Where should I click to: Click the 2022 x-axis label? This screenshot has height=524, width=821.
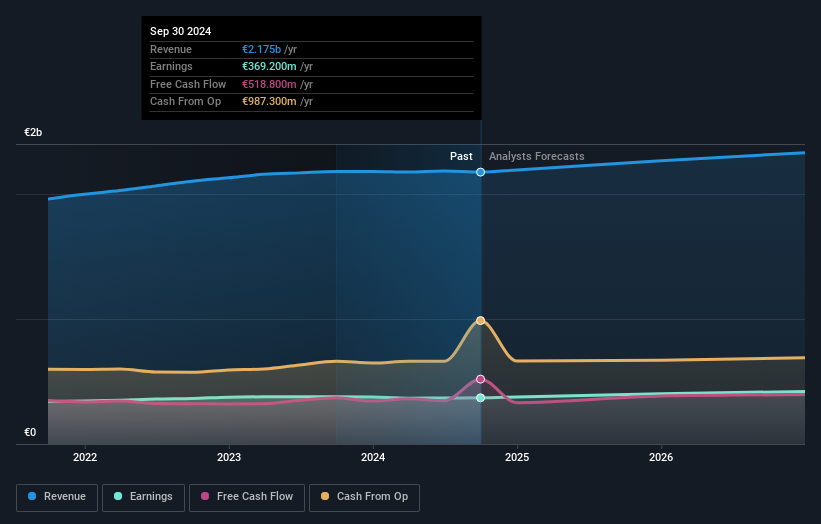(85, 457)
